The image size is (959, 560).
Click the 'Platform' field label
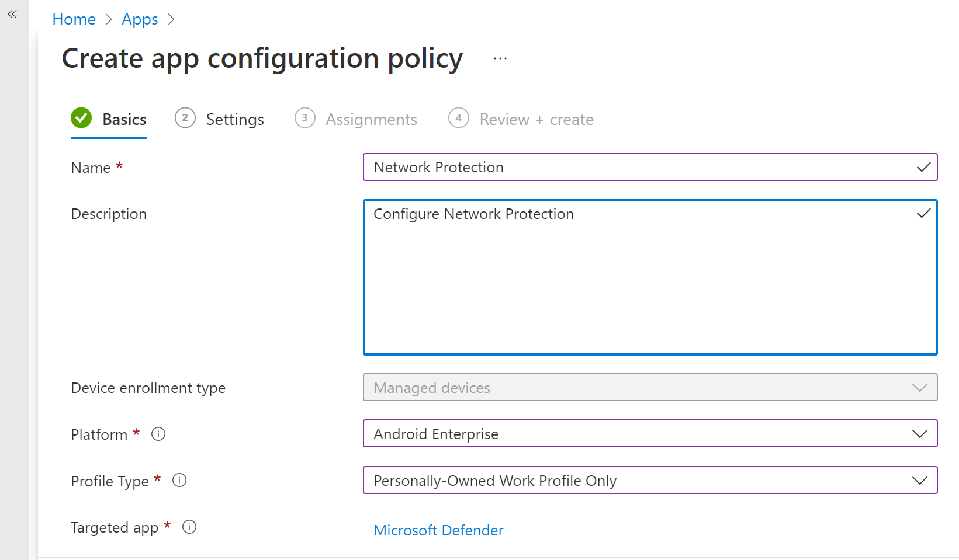tap(99, 434)
